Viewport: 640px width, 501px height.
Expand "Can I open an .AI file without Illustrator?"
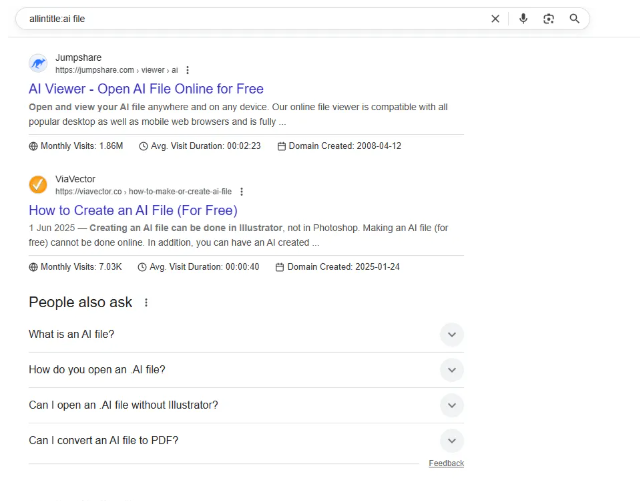451,405
